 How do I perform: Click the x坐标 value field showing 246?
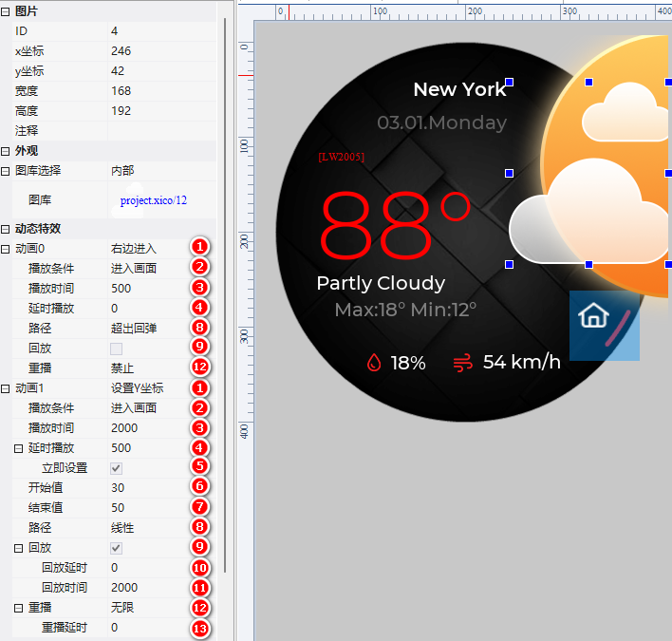[x=152, y=51]
